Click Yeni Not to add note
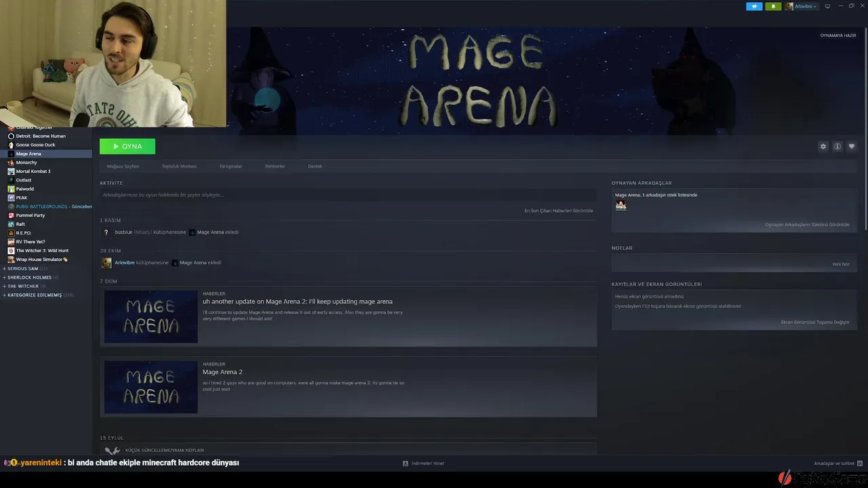This screenshot has width=868, height=488. click(x=841, y=264)
